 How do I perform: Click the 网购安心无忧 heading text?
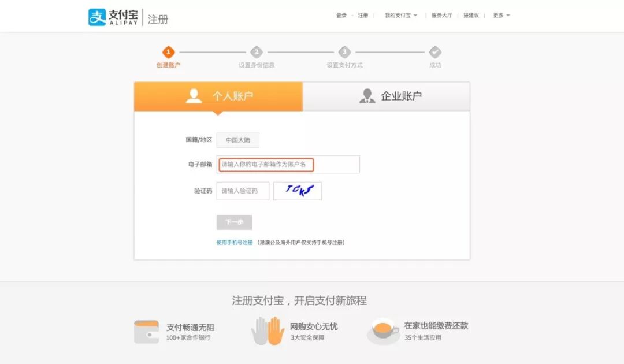pyautogui.click(x=314, y=326)
